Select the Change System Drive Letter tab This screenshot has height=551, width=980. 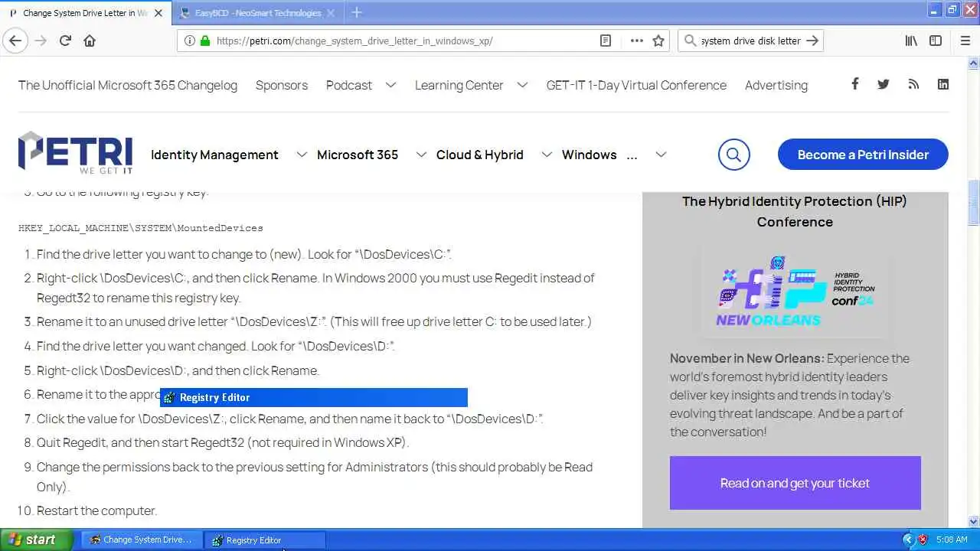pyautogui.click(x=84, y=13)
